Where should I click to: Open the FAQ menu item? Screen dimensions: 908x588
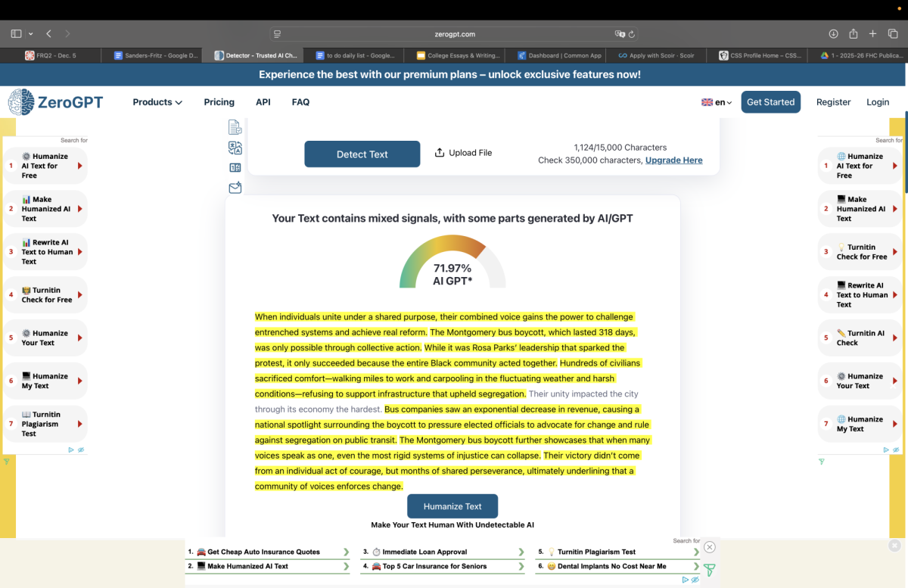[300, 102]
